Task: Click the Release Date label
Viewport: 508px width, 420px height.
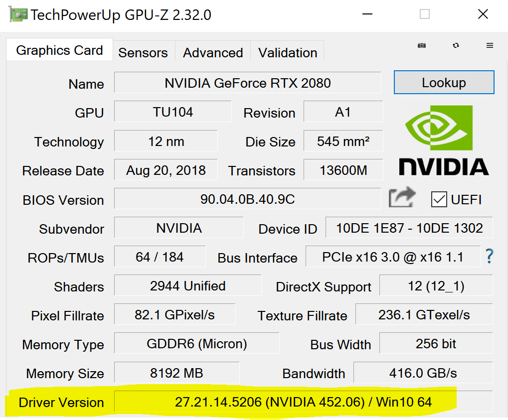Action: [63, 171]
